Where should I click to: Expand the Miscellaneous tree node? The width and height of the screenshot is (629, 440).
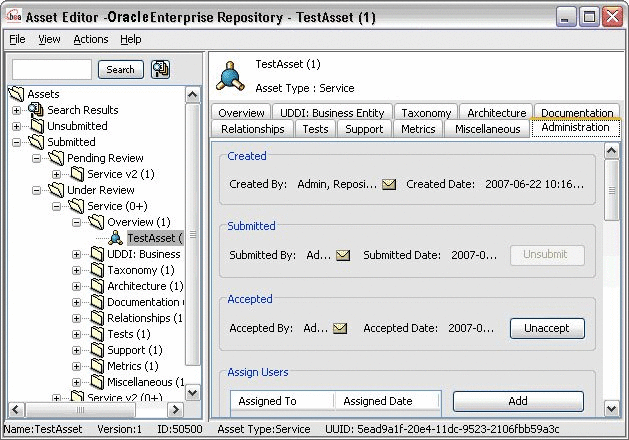click(x=77, y=383)
